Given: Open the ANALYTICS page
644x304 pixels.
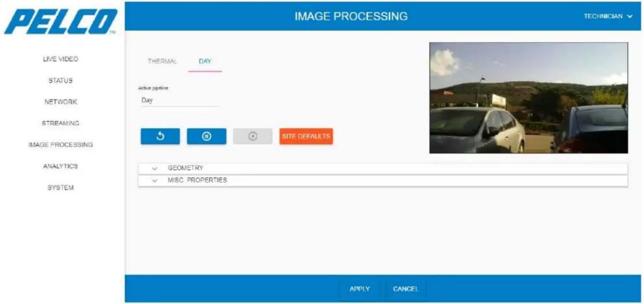Looking at the screenshot, I should [x=61, y=166].
